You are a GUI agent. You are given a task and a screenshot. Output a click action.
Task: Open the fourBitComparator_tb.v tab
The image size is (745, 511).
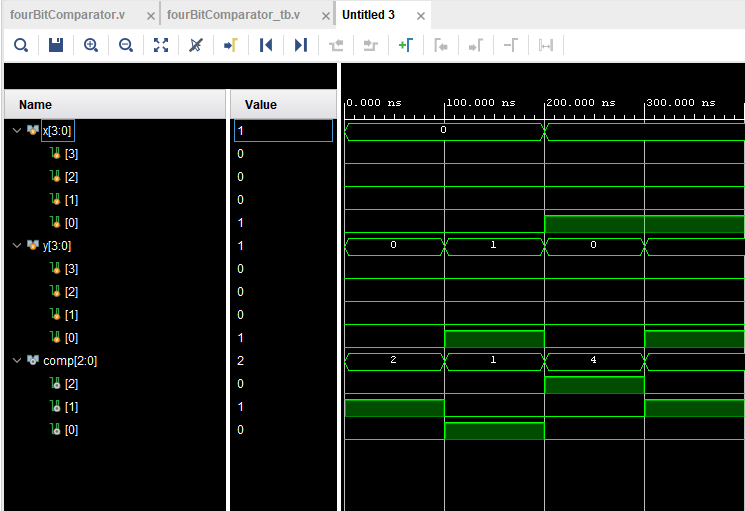point(233,16)
